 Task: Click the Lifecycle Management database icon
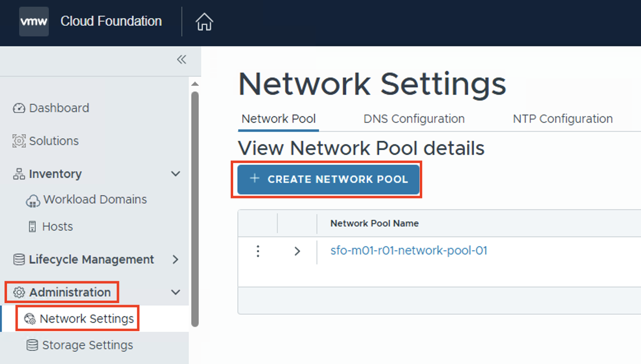click(19, 259)
